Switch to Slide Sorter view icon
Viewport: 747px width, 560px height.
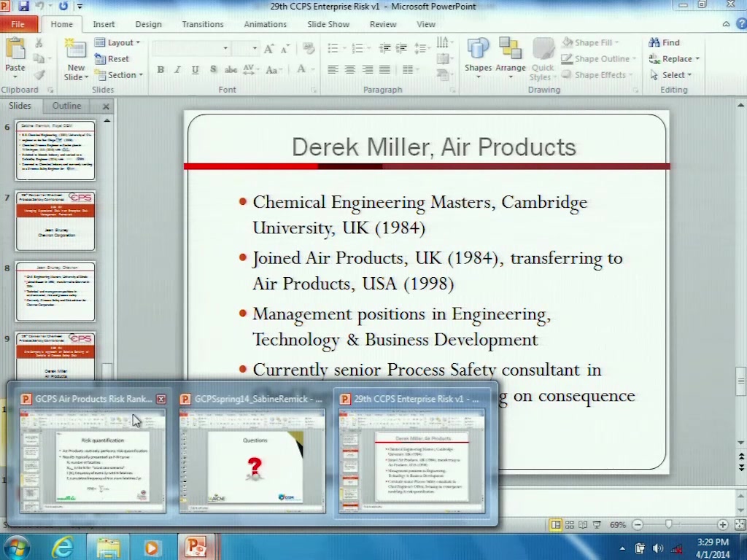(569, 525)
